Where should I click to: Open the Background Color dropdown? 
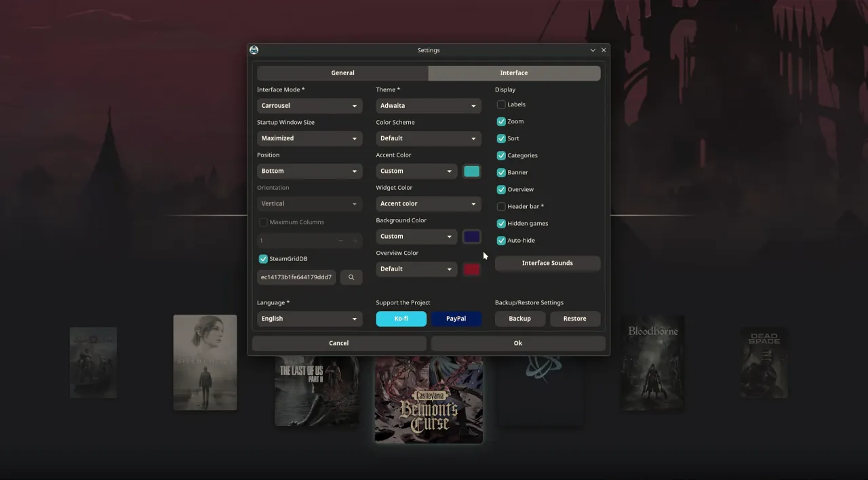click(416, 236)
